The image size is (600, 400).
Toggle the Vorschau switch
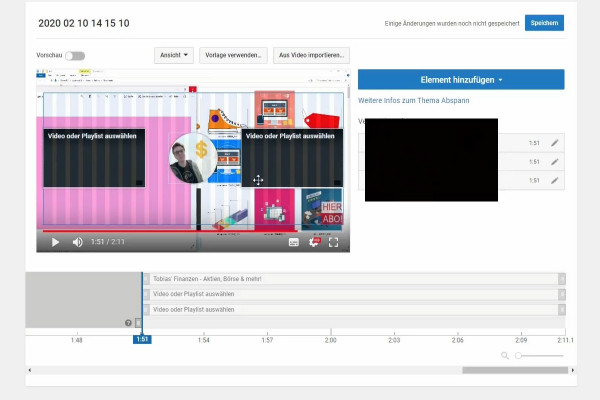tap(75, 56)
